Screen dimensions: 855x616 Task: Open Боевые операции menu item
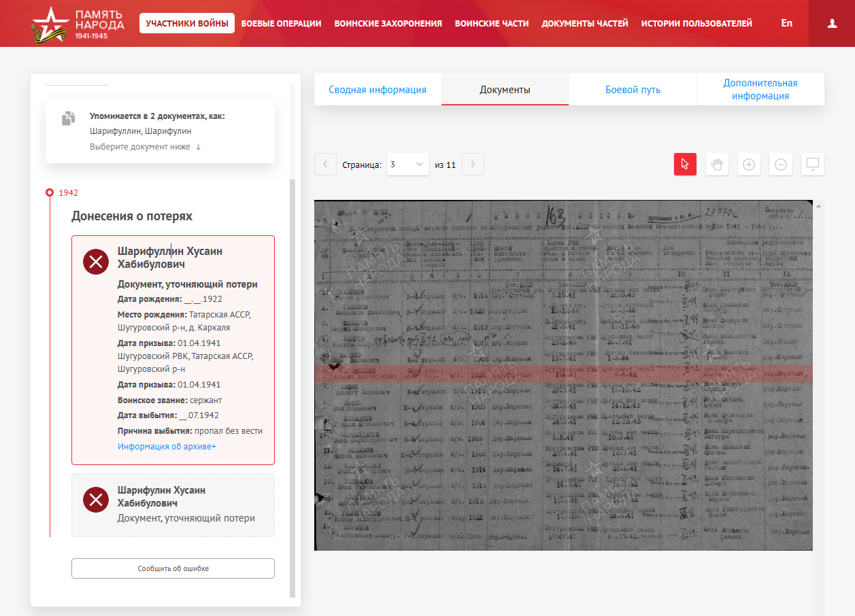(x=281, y=23)
